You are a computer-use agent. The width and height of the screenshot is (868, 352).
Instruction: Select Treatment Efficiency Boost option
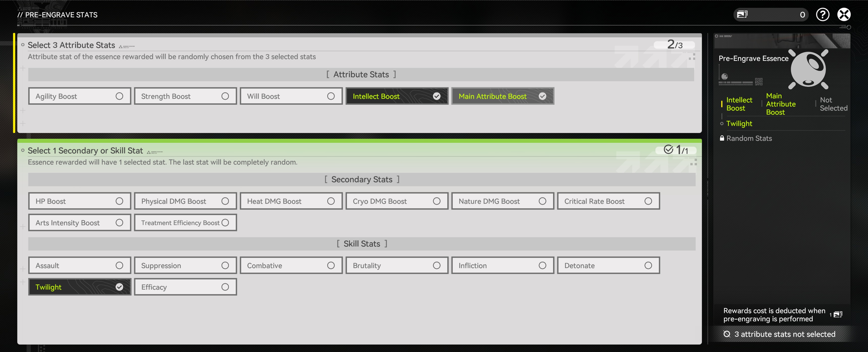pyautogui.click(x=185, y=223)
